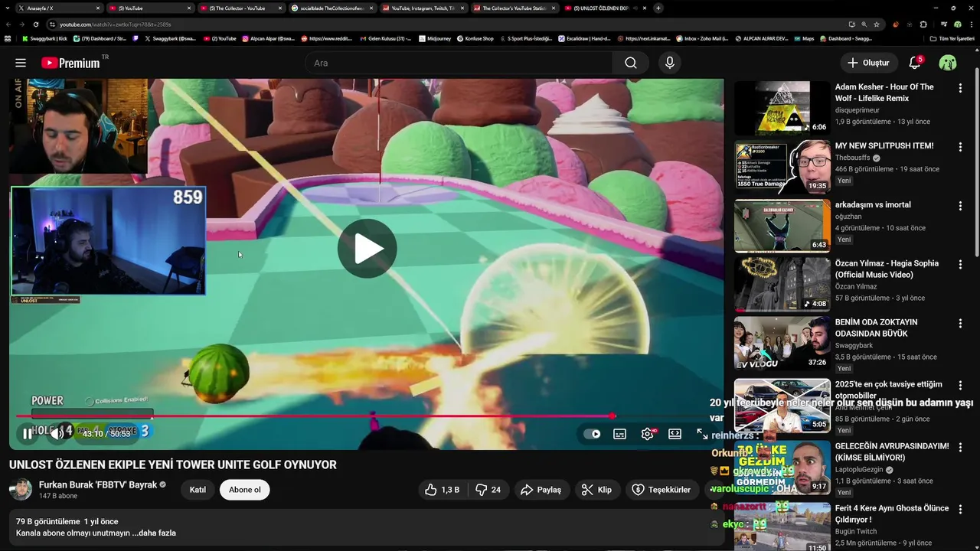The height and width of the screenshot is (551, 980).
Task: Click the Klip scissors button
Action: (597, 490)
